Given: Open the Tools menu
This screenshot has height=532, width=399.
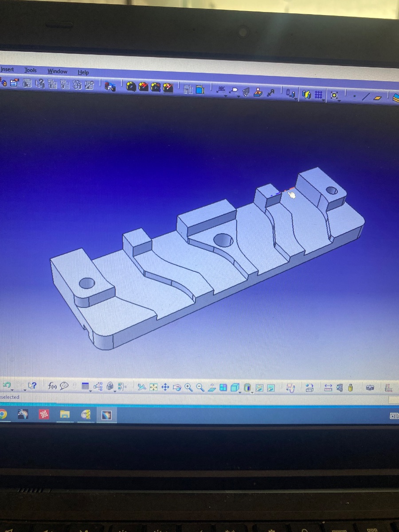Looking at the screenshot, I should coord(31,70).
